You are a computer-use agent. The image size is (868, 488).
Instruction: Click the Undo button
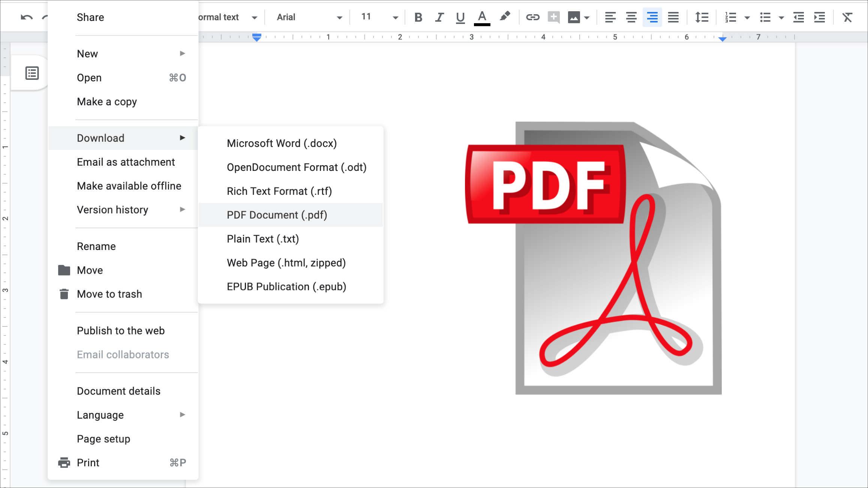point(26,16)
